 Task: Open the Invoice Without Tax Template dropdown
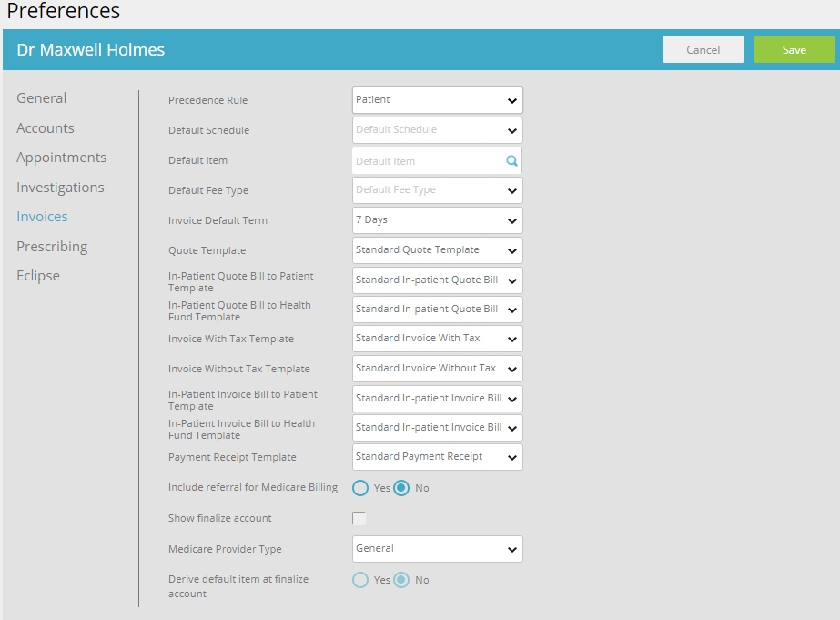(x=437, y=369)
